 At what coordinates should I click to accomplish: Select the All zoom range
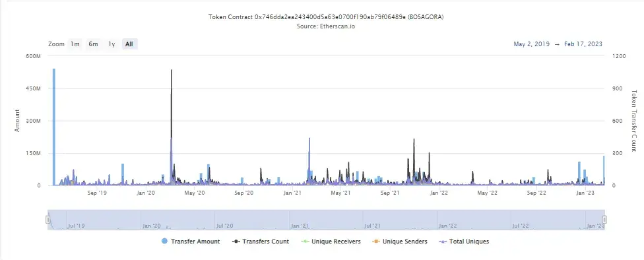pos(129,44)
